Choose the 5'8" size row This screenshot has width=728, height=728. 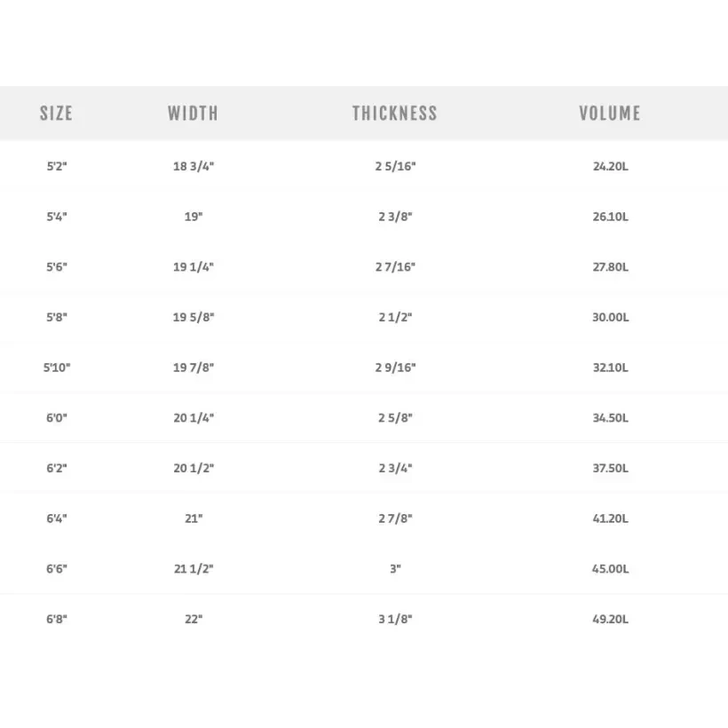[x=57, y=317]
